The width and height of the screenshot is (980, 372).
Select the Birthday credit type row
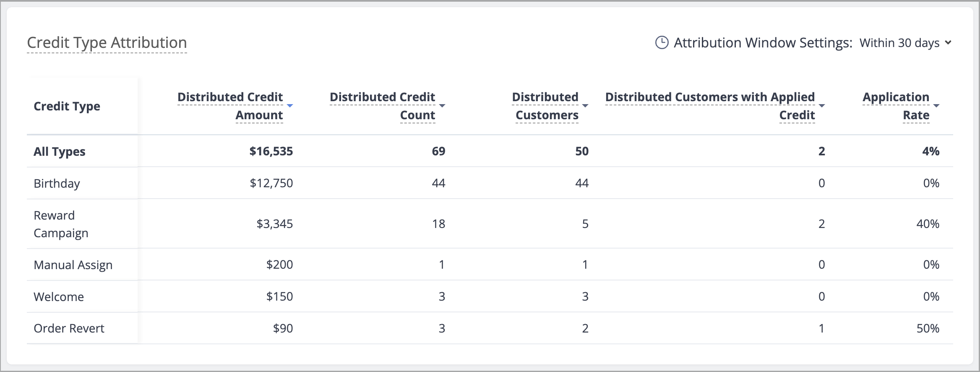[490, 183]
